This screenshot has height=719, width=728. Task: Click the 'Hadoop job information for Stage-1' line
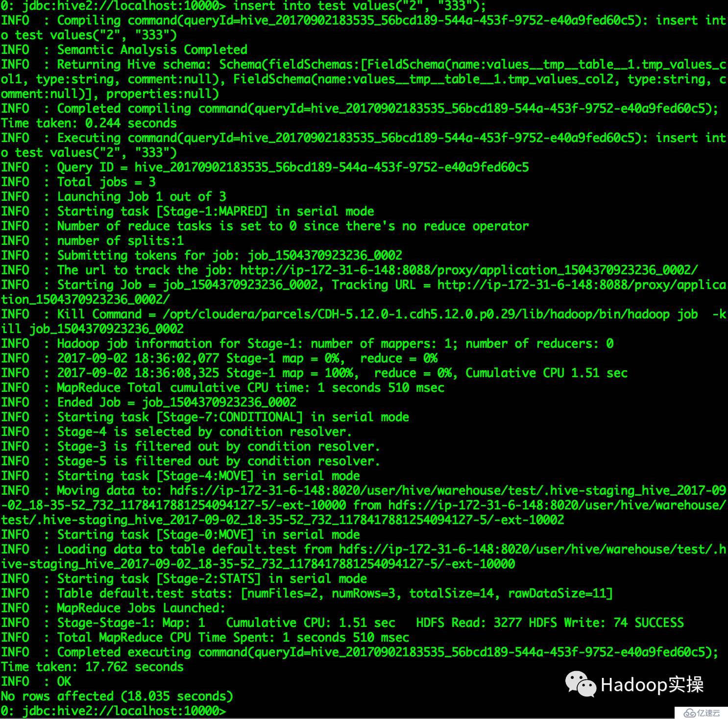coord(307,343)
